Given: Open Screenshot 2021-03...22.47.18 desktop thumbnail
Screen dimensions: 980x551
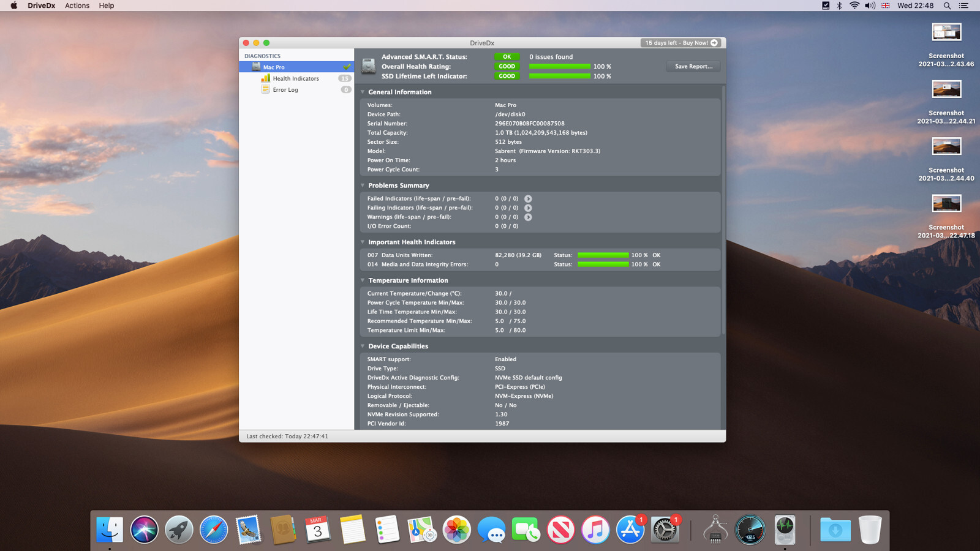Looking at the screenshot, I should pos(946,203).
